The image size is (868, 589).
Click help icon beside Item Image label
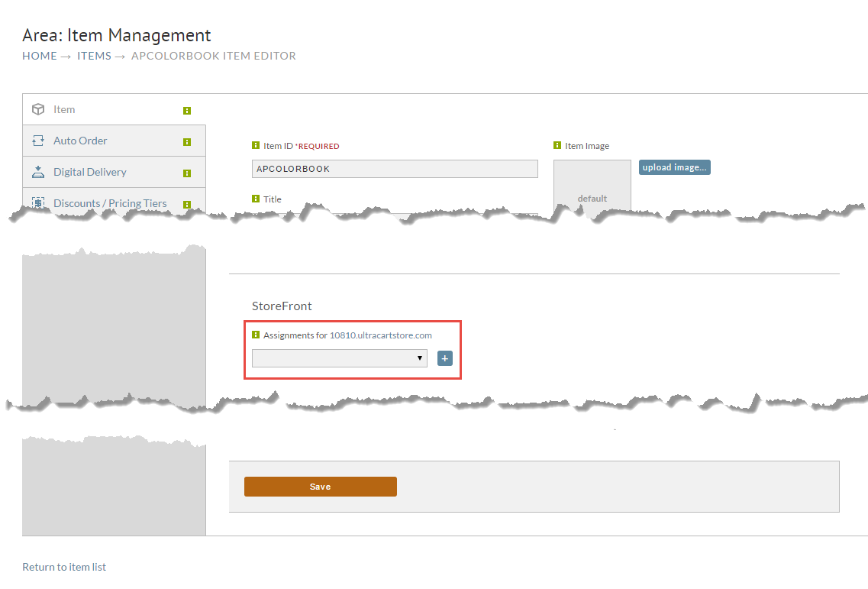[x=557, y=145]
